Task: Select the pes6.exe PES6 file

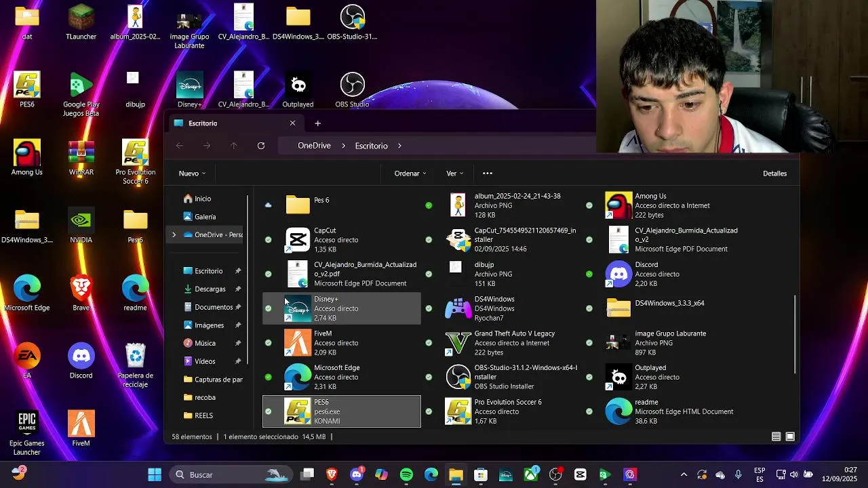Action: [x=342, y=411]
